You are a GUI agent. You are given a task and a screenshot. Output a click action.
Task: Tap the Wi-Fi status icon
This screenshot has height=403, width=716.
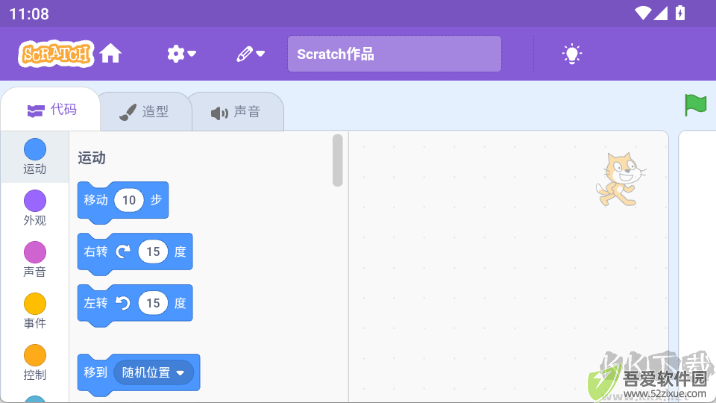(x=643, y=13)
